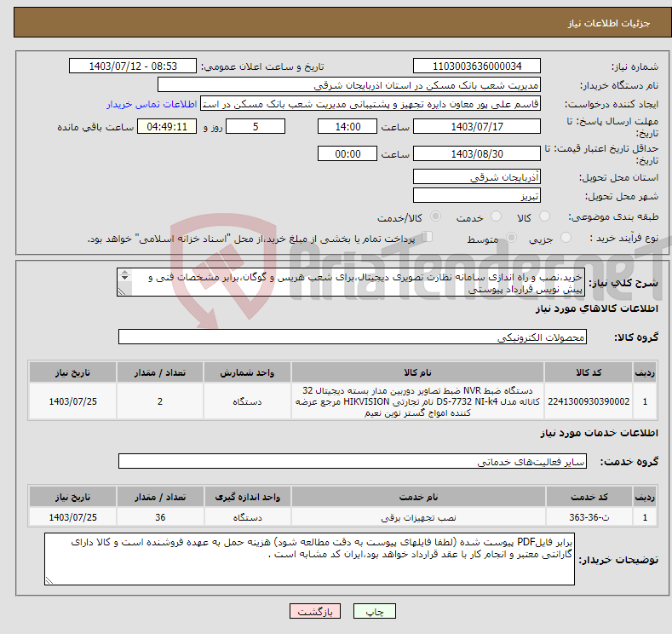Toggle the اسناد خزانه اسلامی payment checkbox

(x=428, y=237)
